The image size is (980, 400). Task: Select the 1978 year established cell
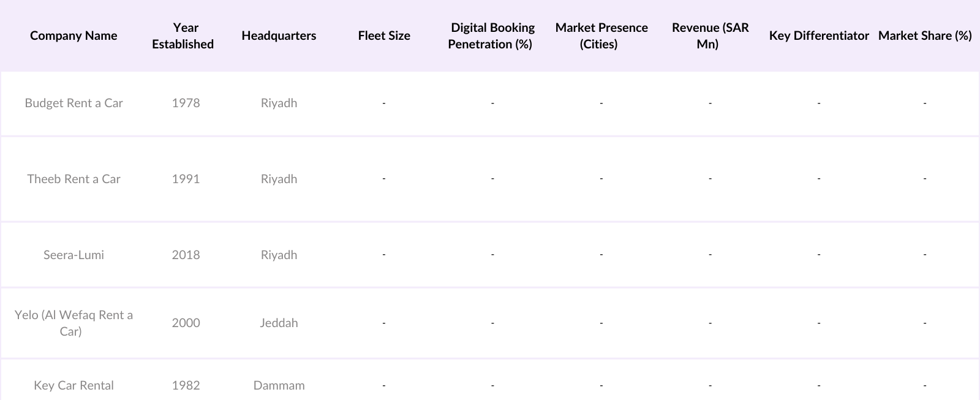click(186, 103)
